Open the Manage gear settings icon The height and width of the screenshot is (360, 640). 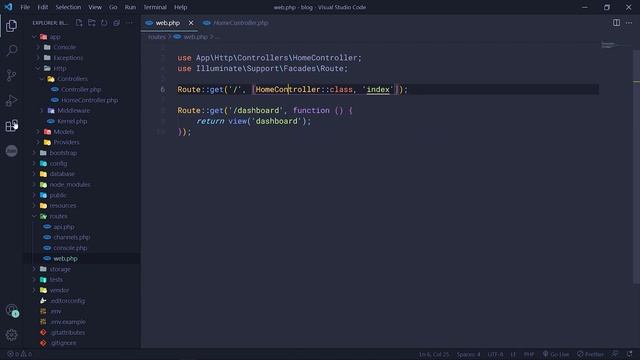[x=11, y=335]
